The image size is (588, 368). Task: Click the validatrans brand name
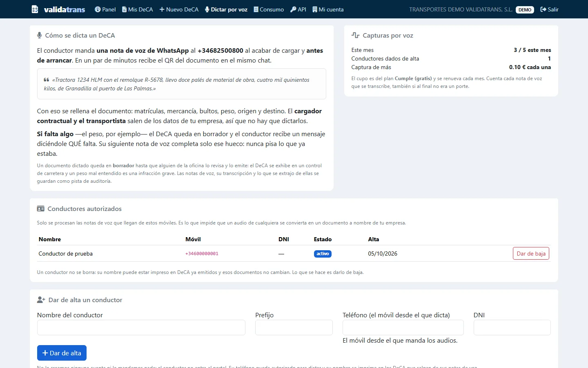[x=65, y=9]
